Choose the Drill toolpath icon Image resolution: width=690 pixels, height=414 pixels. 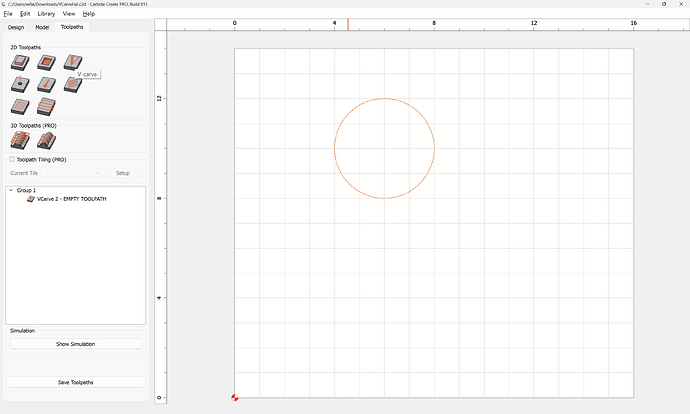coord(19,85)
